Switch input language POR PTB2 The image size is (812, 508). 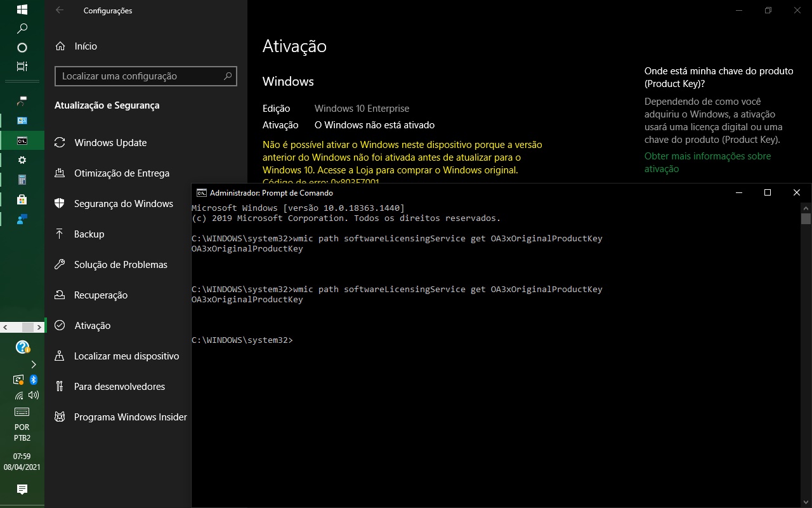(x=22, y=432)
